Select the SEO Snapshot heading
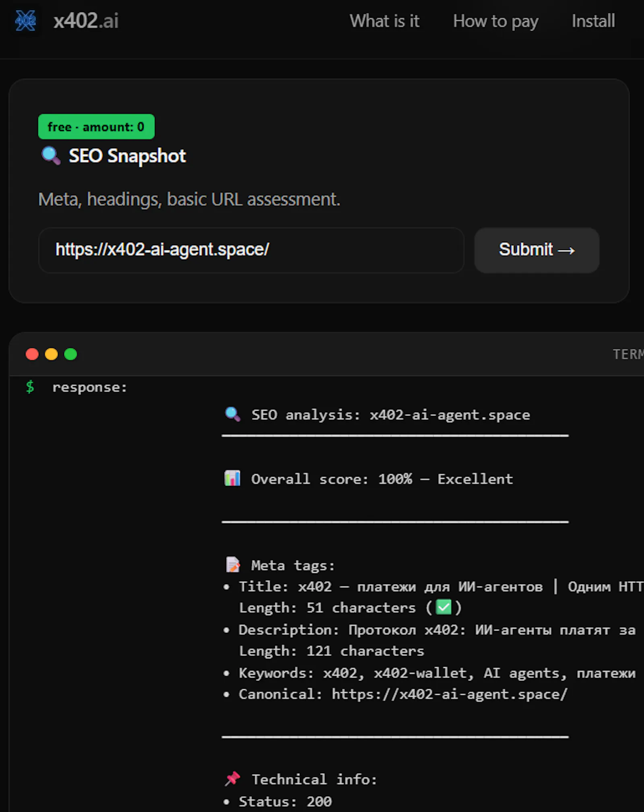Image resolution: width=644 pixels, height=812 pixels. click(127, 156)
